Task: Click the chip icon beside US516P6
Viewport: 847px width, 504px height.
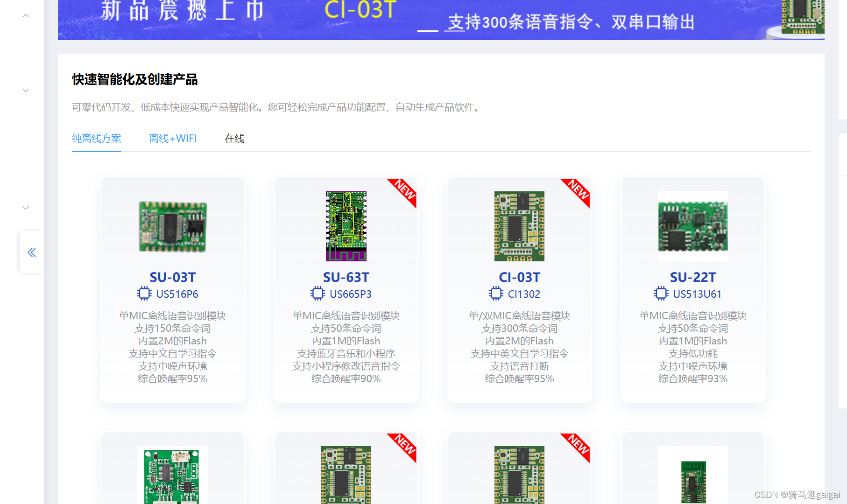Action: (x=144, y=294)
